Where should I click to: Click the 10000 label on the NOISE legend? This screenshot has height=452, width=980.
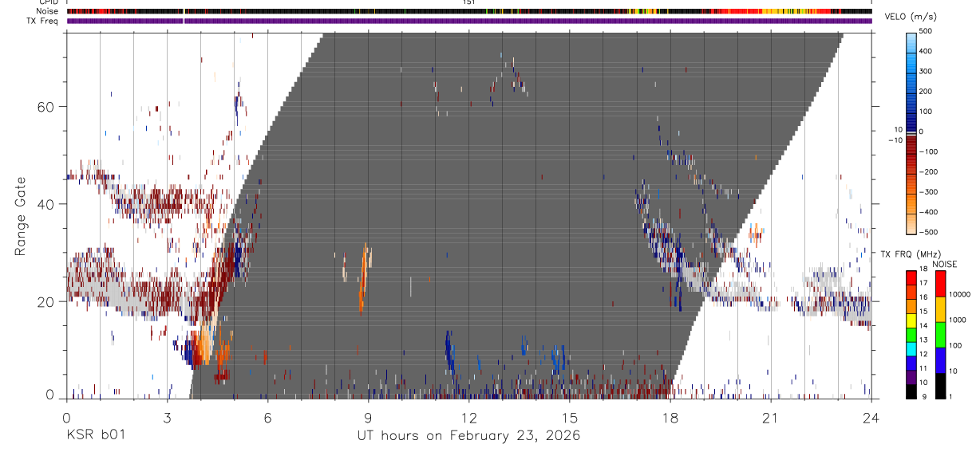click(958, 294)
